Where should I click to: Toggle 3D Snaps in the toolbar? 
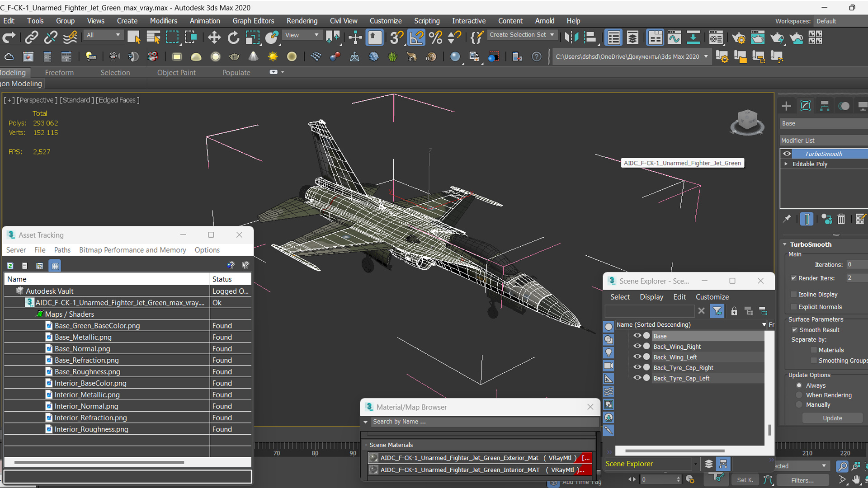(396, 38)
